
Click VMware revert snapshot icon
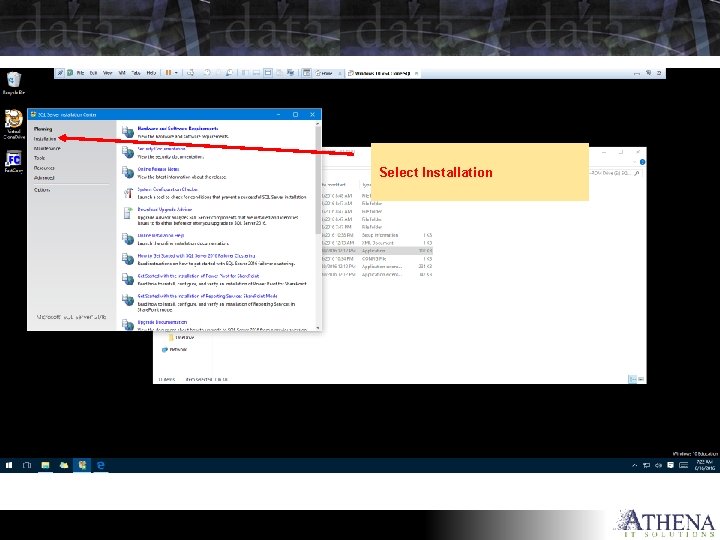218,73
